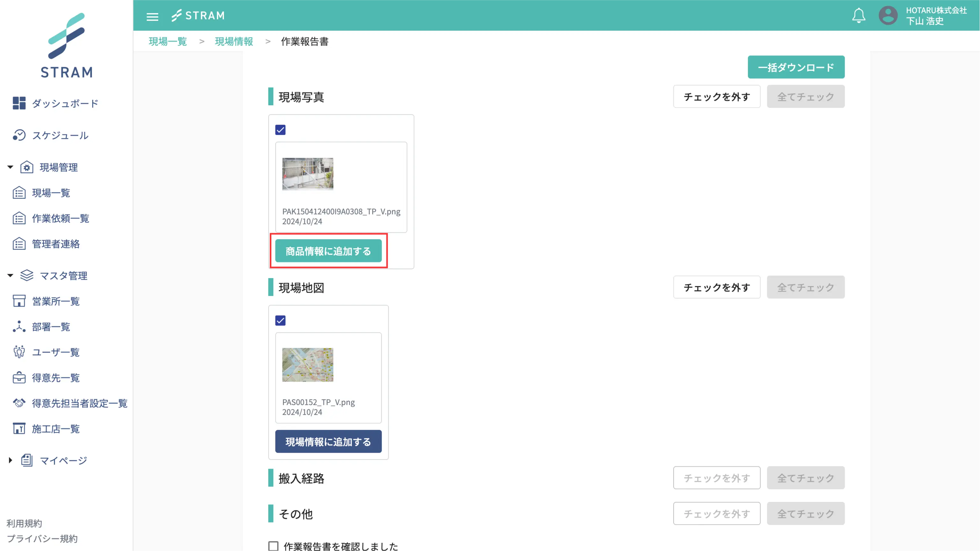Click the 一括ダウンロード button
This screenshot has width=980, height=551.
pos(796,67)
